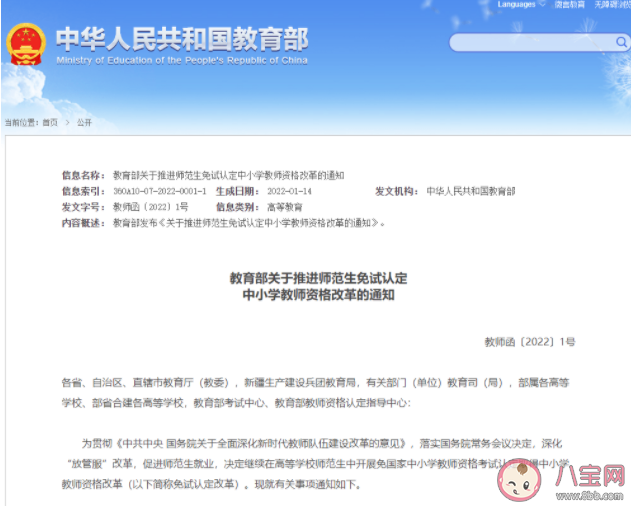The height and width of the screenshot is (506, 631).
Task: Select the date 2022-01-14
Action: (289, 191)
